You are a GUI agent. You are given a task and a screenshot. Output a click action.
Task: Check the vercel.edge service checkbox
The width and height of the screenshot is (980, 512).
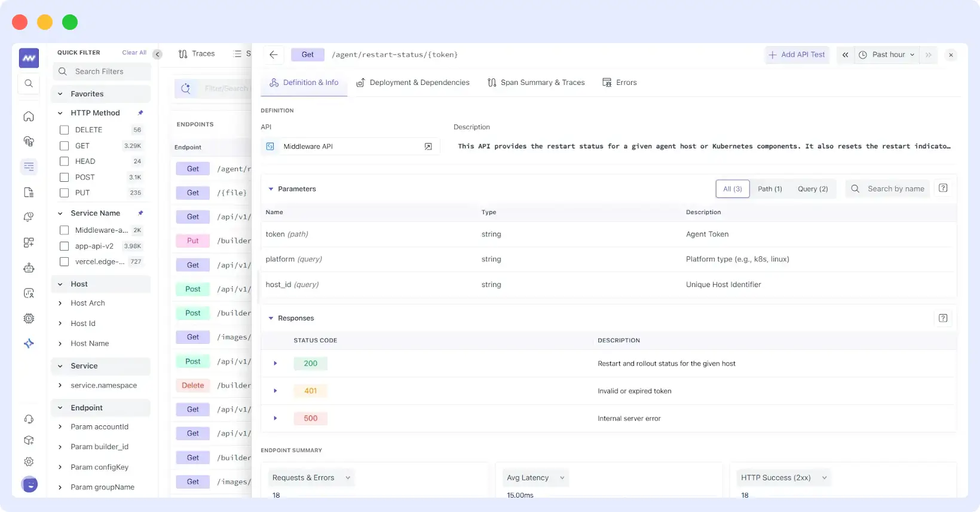tap(65, 262)
